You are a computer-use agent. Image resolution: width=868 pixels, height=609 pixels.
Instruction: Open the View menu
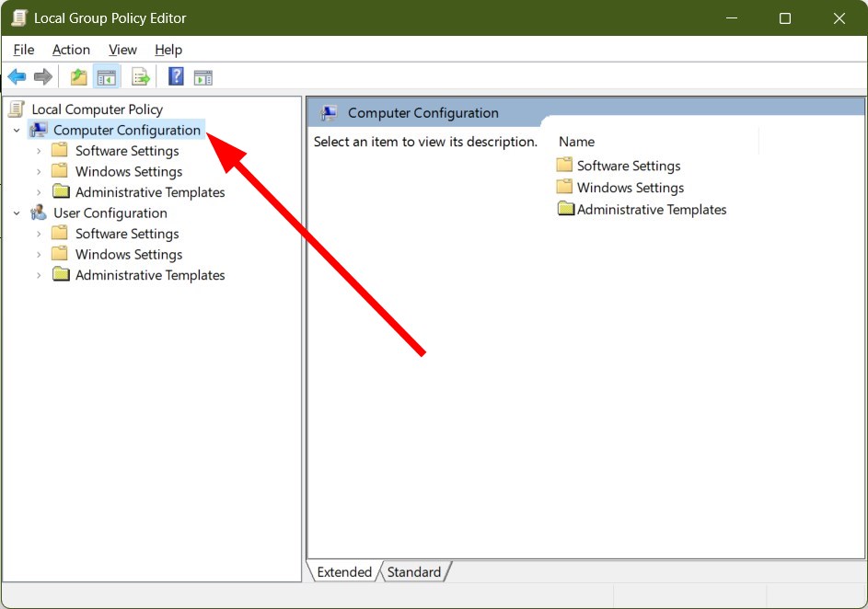(x=122, y=50)
